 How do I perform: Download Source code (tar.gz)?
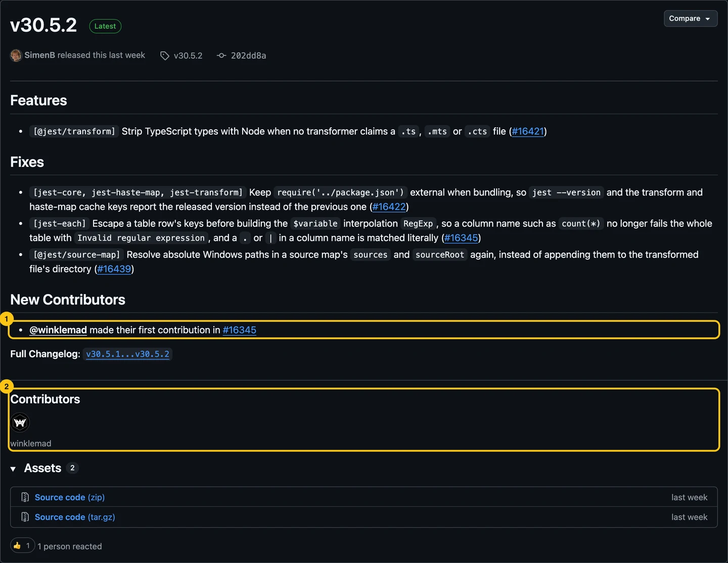75,517
